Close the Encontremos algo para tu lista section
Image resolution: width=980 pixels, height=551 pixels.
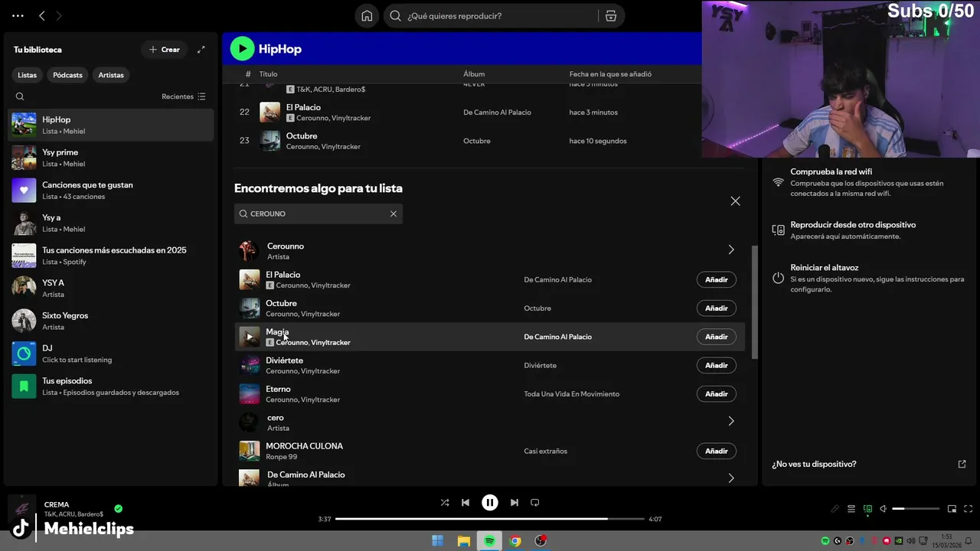pyautogui.click(x=735, y=201)
